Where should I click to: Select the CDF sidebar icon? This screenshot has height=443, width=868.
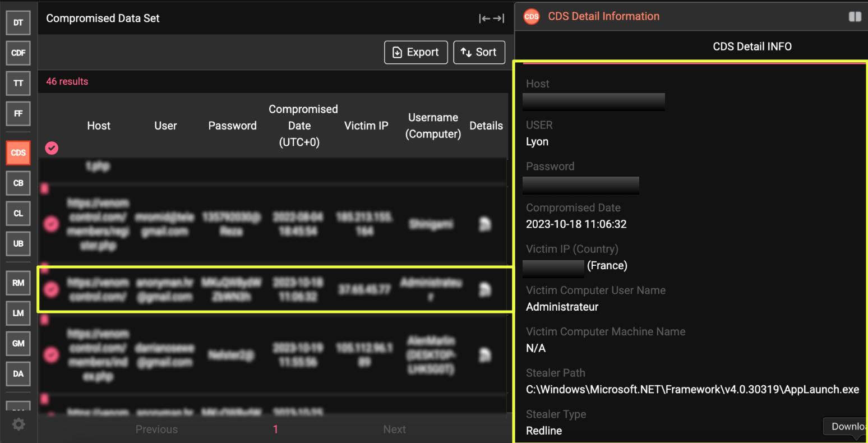click(x=18, y=53)
